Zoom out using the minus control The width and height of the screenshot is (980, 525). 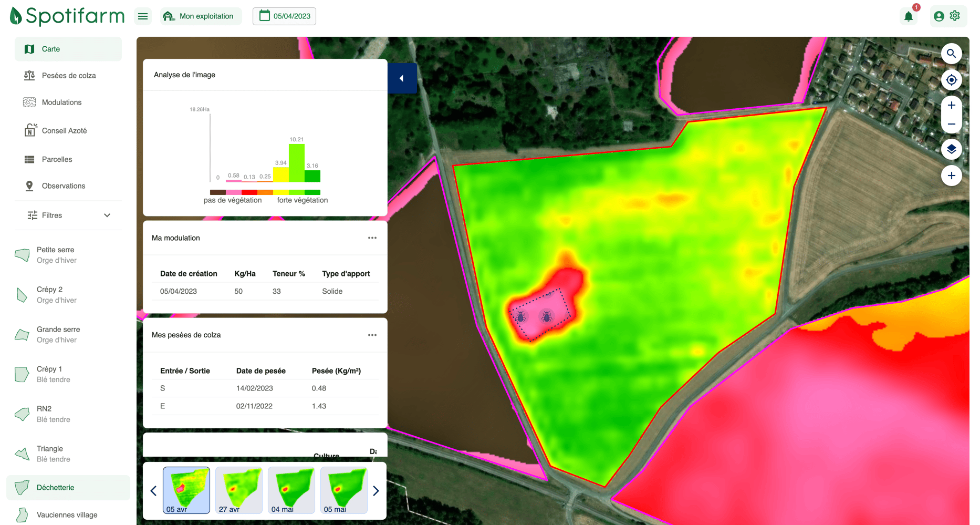coord(951,124)
